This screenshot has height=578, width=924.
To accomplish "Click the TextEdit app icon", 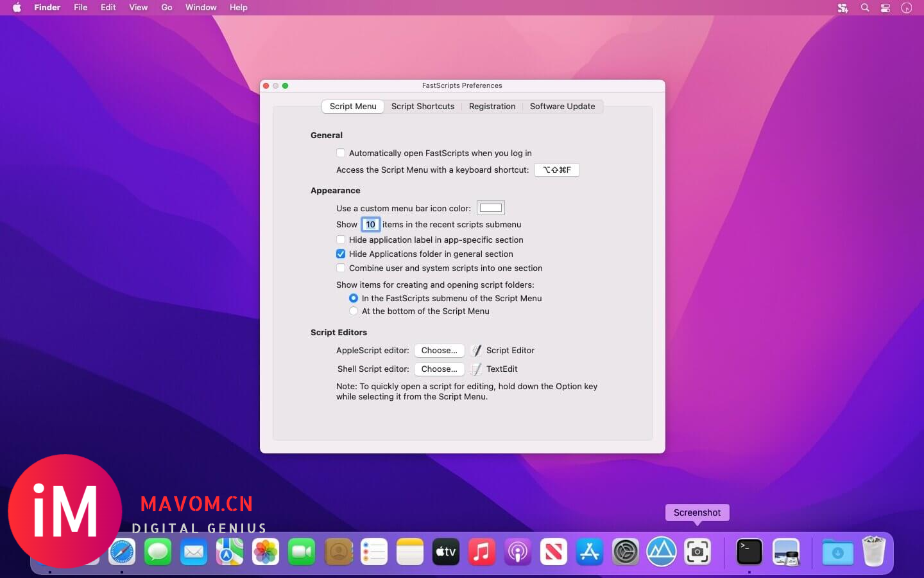I will pos(476,369).
